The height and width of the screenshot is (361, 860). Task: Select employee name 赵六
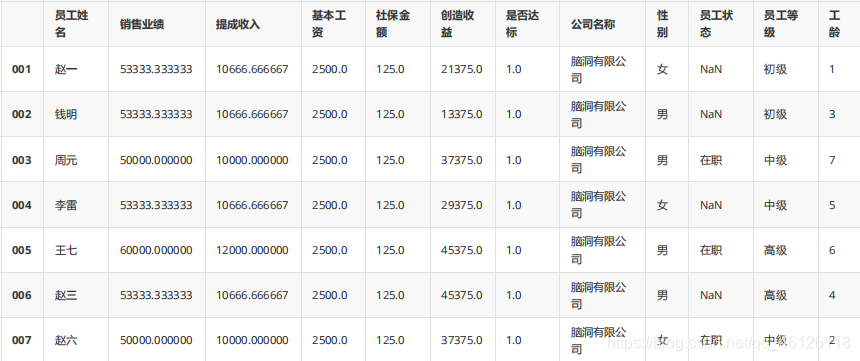tap(66, 340)
